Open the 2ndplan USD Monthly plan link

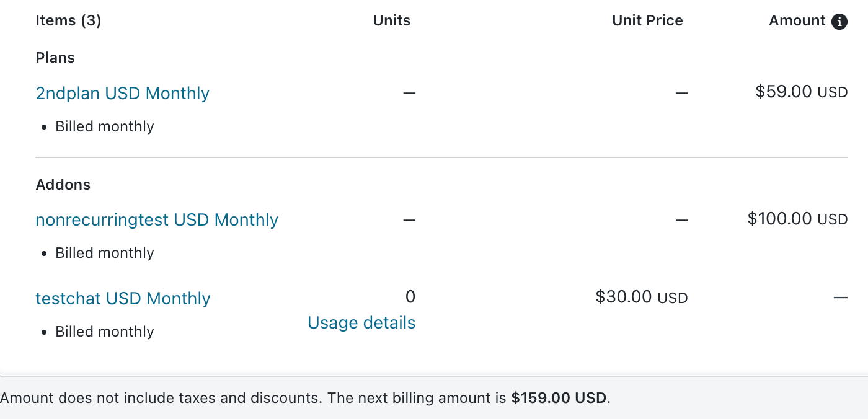point(123,94)
